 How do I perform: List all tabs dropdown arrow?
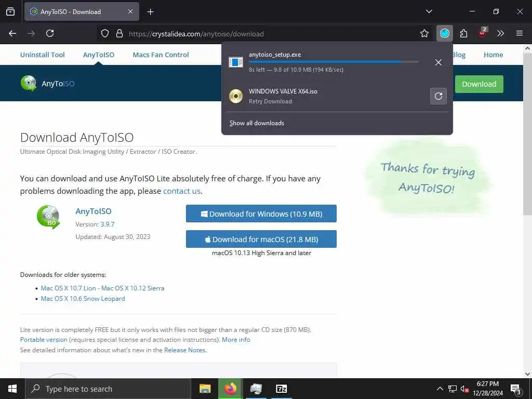pos(429,11)
